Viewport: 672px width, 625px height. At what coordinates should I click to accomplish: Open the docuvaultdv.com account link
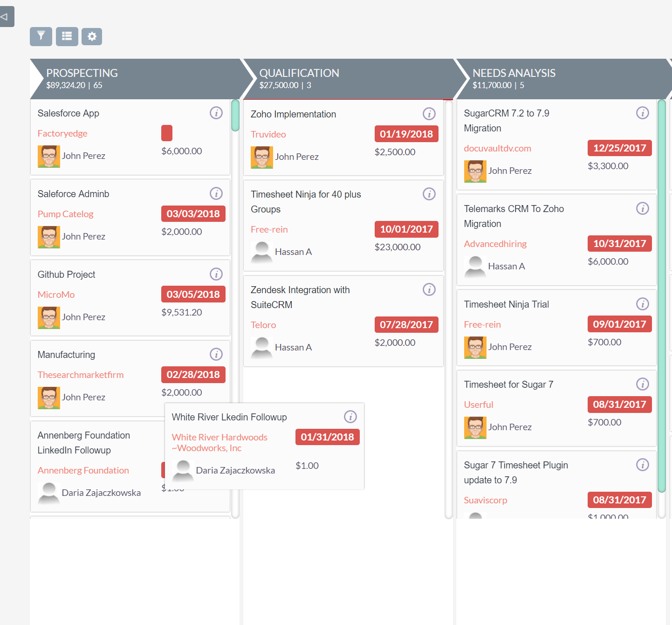pos(498,148)
